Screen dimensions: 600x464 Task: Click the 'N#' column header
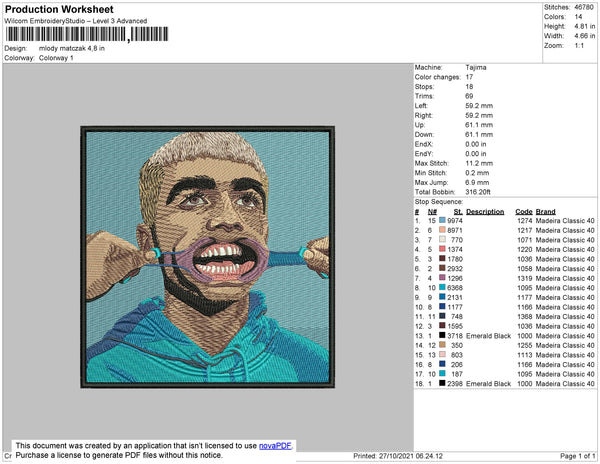tap(432, 212)
